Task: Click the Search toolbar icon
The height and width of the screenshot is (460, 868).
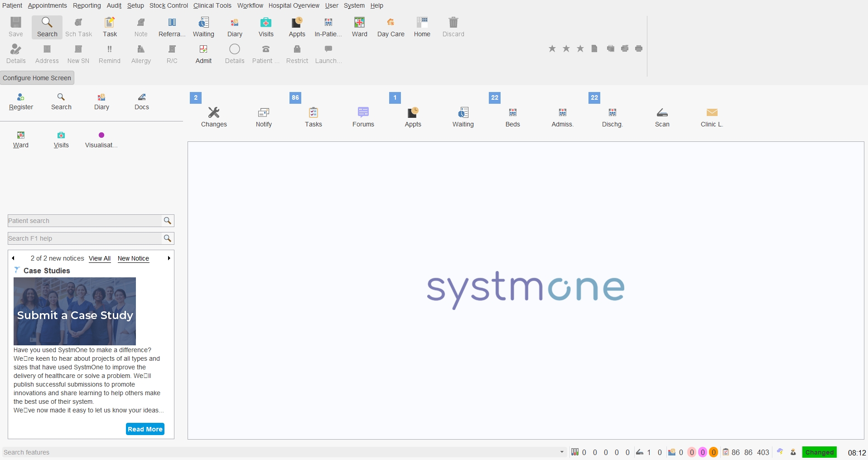Action: pyautogui.click(x=47, y=27)
